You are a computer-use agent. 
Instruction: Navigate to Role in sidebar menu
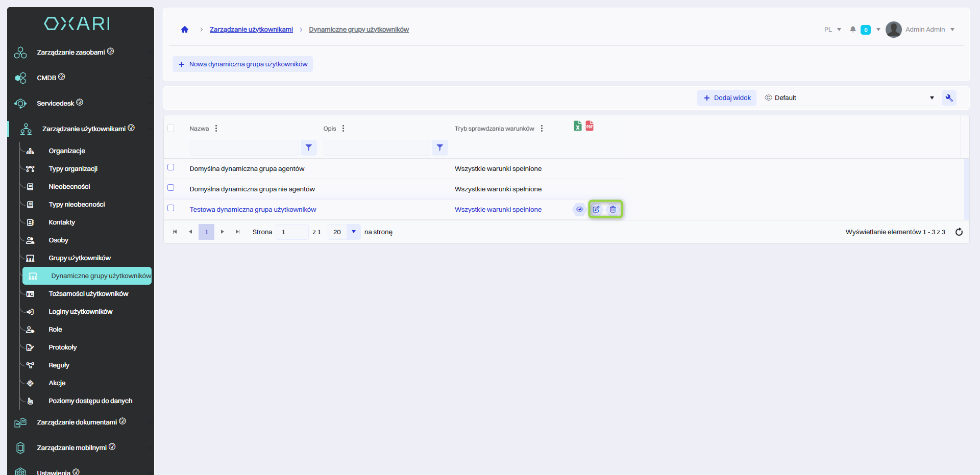55,330
